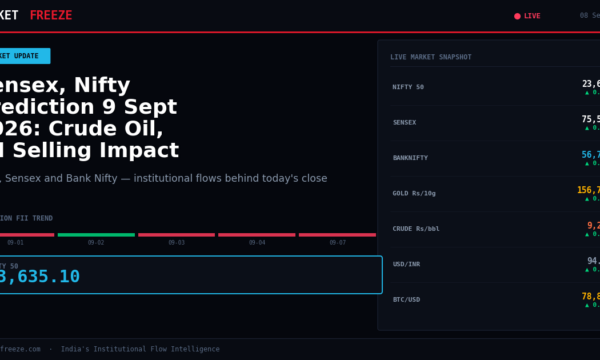The width and height of the screenshot is (600, 360).
Task: Click the BTC/USD row label
Action: click(406, 300)
